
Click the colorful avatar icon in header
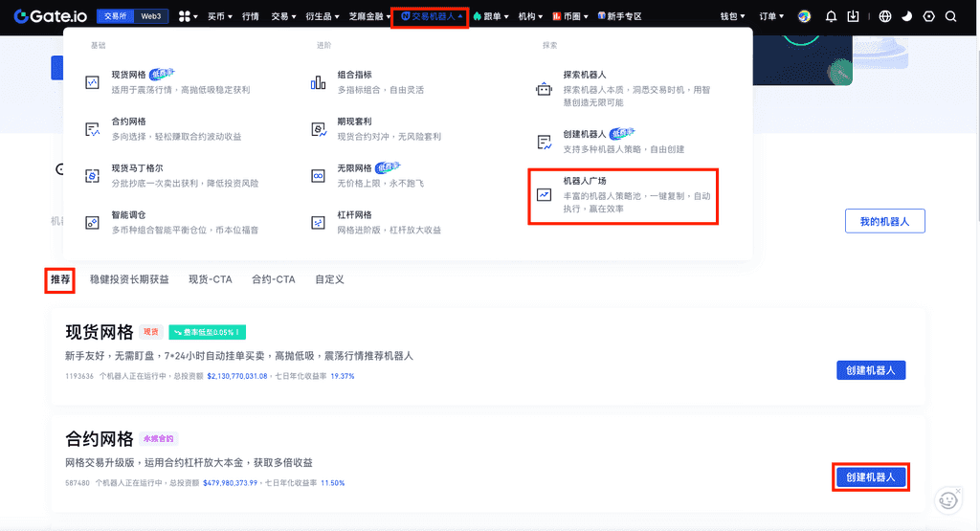804,17
